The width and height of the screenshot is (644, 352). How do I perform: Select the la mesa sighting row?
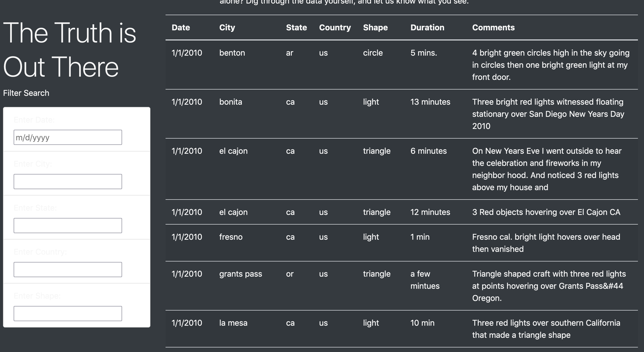[233, 323]
